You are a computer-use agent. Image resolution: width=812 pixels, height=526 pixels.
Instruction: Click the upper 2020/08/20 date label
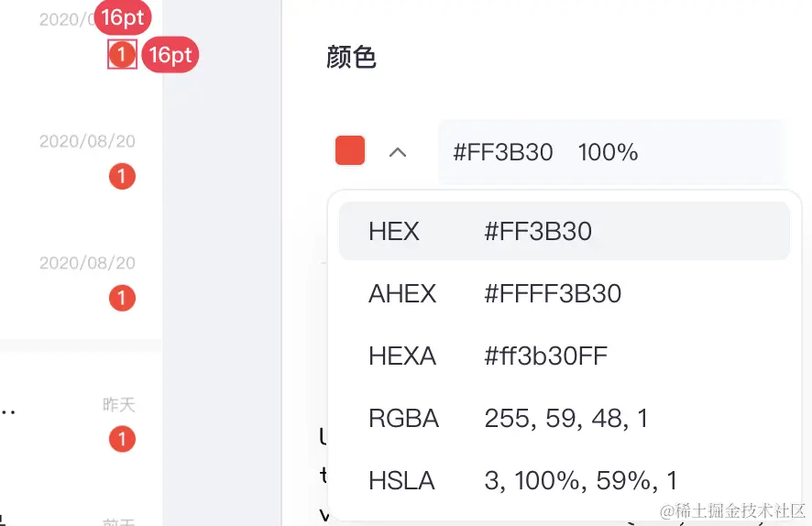[87, 141]
